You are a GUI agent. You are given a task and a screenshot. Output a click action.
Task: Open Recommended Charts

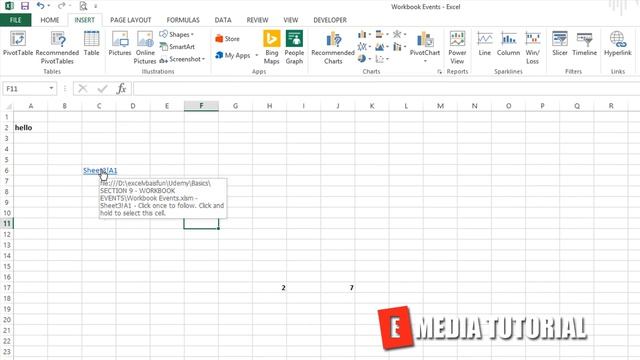tap(333, 47)
